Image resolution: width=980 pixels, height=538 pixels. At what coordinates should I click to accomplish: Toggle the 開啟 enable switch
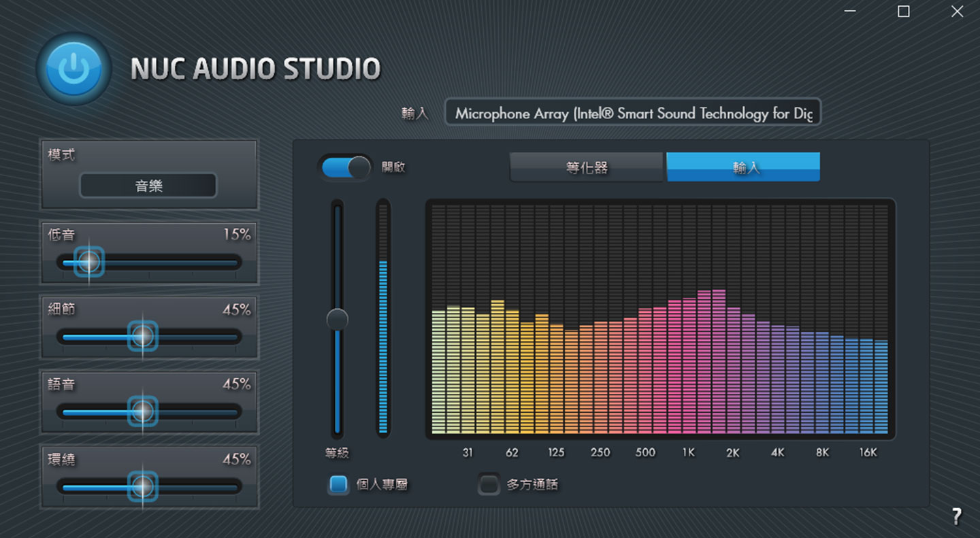pos(346,167)
